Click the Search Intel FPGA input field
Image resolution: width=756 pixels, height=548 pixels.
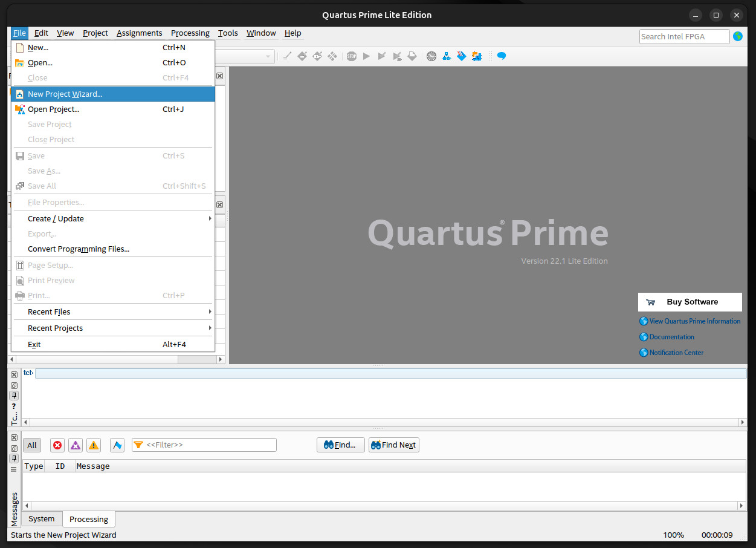pos(684,36)
